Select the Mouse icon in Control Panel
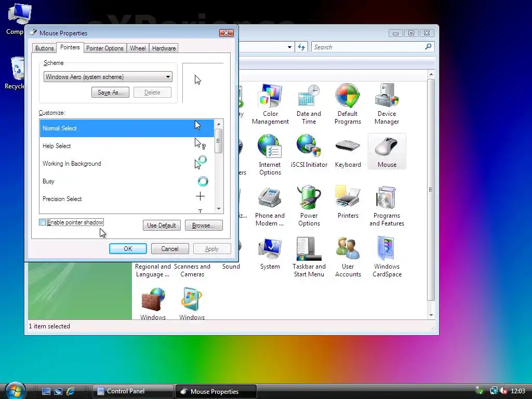 (387, 151)
